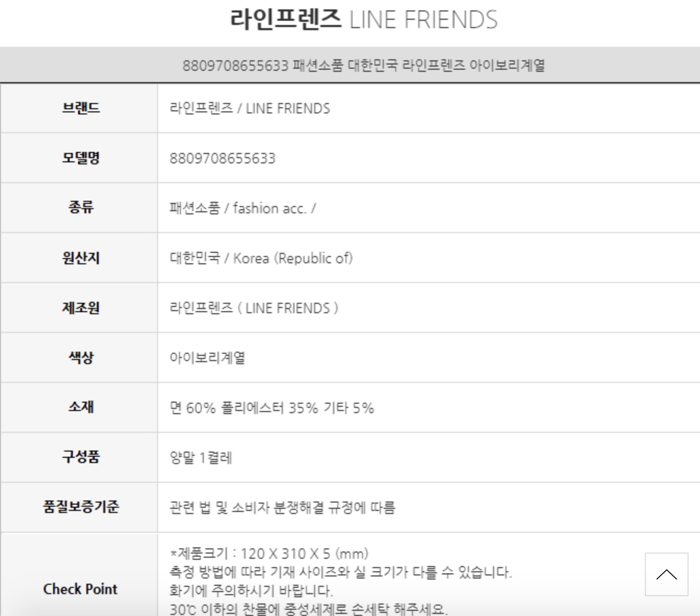The width and height of the screenshot is (700, 616).
Task: Click the 제품크기 120 X 310 X 5 line
Action: click(269, 554)
